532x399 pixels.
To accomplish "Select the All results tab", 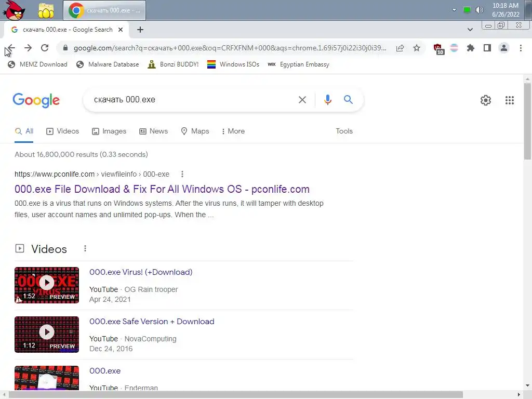I will (24, 131).
